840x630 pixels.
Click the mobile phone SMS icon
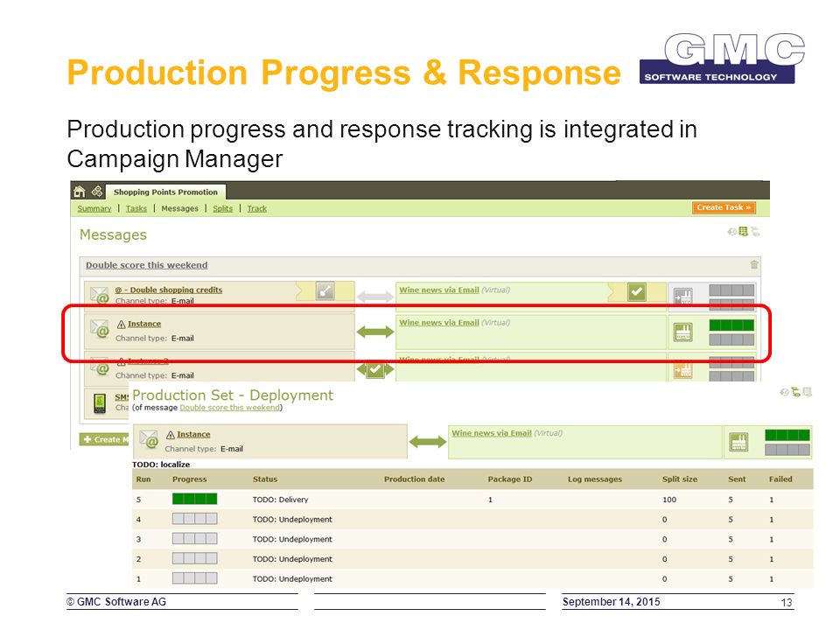[x=100, y=403]
